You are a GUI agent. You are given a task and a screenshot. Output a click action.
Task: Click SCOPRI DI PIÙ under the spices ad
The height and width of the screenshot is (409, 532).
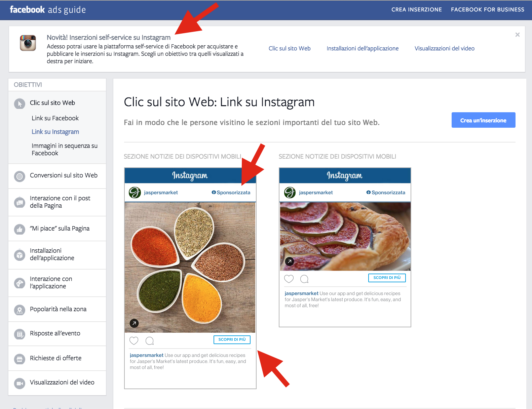pyautogui.click(x=232, y=339)
